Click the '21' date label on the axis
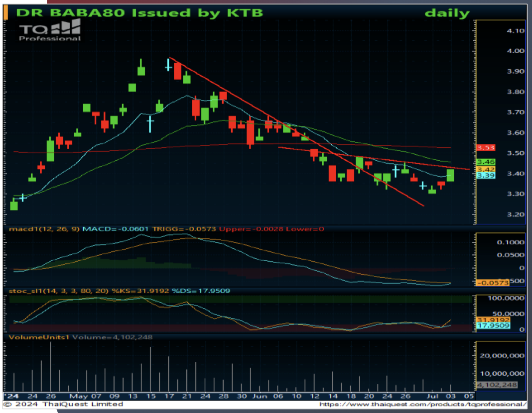Viewport: 532px width, 413px height. tap(187, 396)
